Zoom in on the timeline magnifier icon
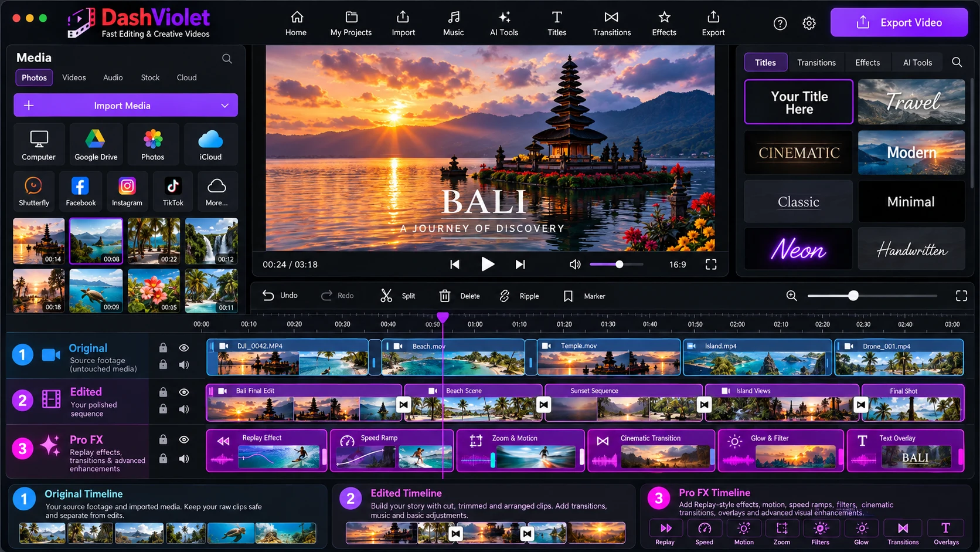This screenshot has height=552, width=980. (x=791, y=296)
